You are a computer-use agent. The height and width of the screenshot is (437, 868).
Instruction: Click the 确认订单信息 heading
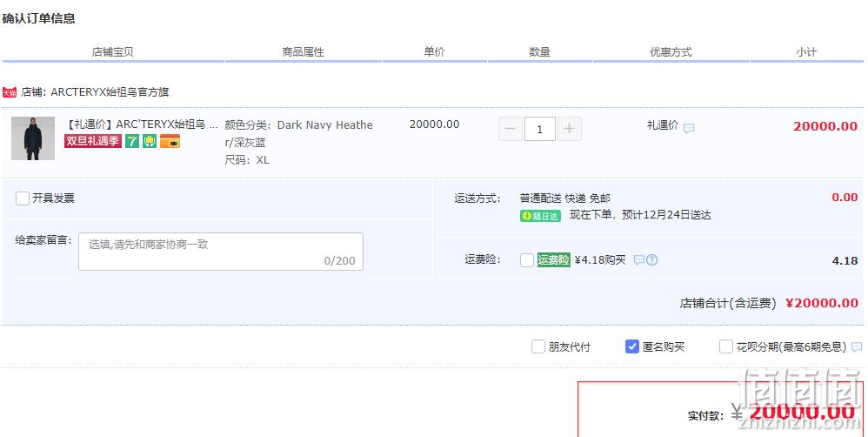pos(39,18)
